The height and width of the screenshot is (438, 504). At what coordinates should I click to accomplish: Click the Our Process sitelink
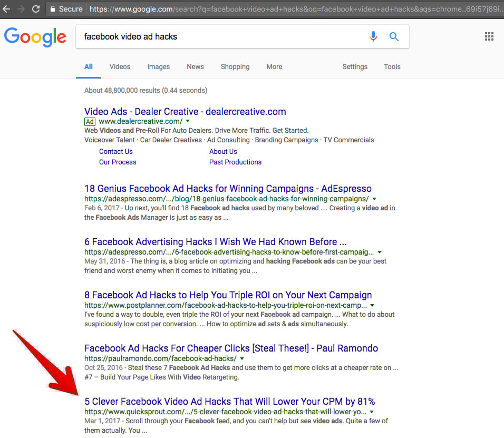tap(118, 162)
